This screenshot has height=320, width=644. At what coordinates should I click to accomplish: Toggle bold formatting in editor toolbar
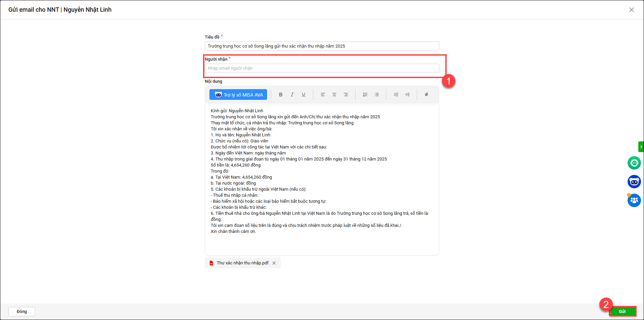tap(281, 94)
